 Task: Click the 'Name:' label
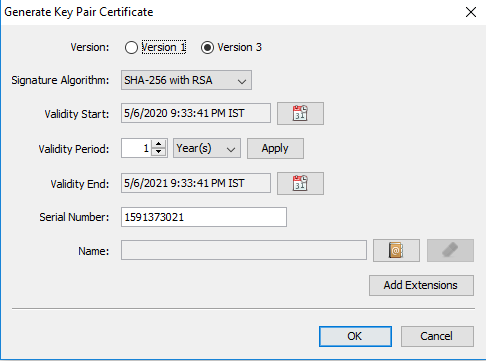coord(94,251)
